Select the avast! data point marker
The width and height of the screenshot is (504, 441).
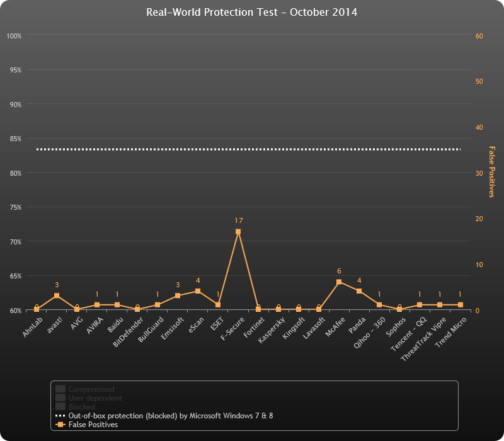click(x=57, y=295)
